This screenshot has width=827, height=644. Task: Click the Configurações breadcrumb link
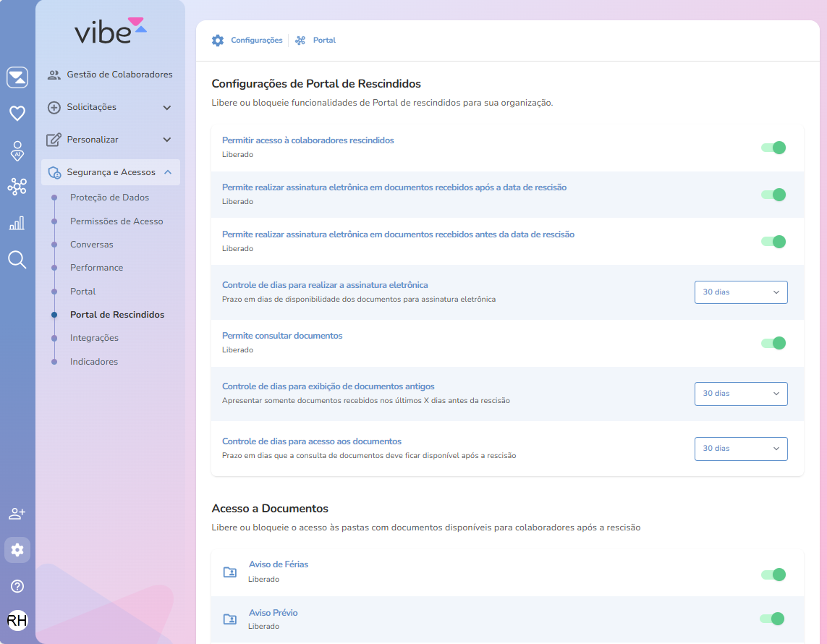point(256,41)
